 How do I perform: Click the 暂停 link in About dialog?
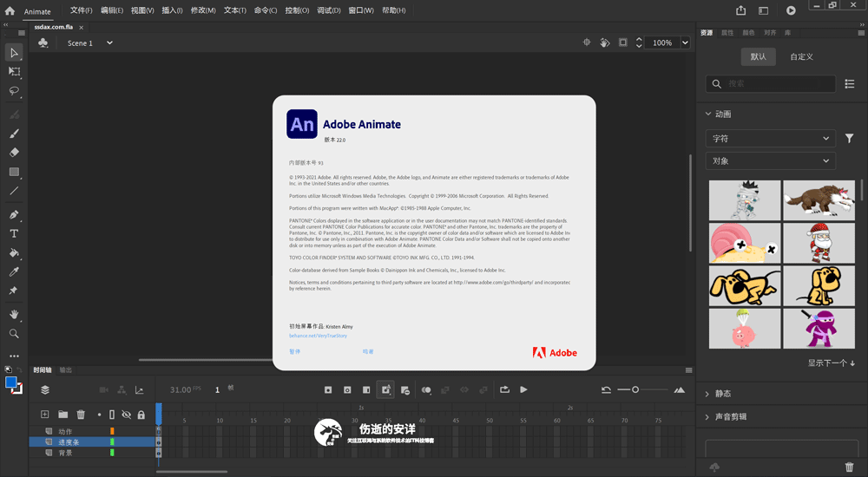pos(294,351)
